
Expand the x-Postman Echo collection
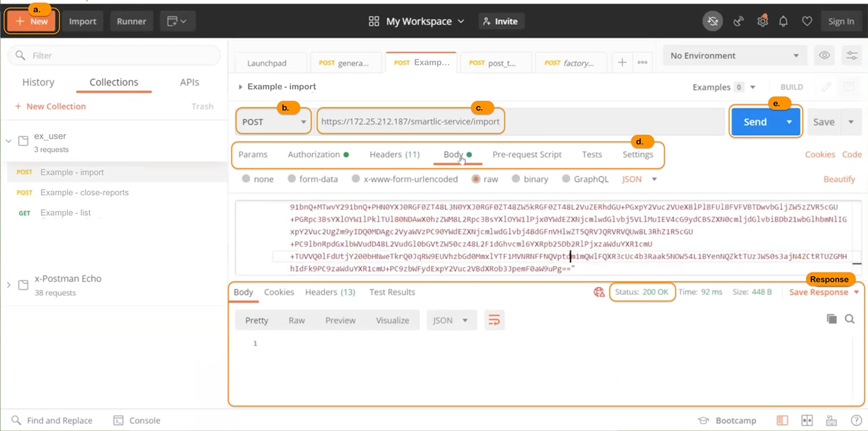tap(9, 285)
